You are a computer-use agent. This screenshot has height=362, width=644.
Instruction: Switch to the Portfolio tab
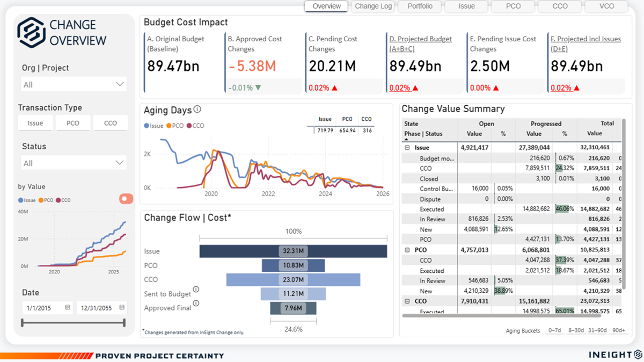coord(420,6)
